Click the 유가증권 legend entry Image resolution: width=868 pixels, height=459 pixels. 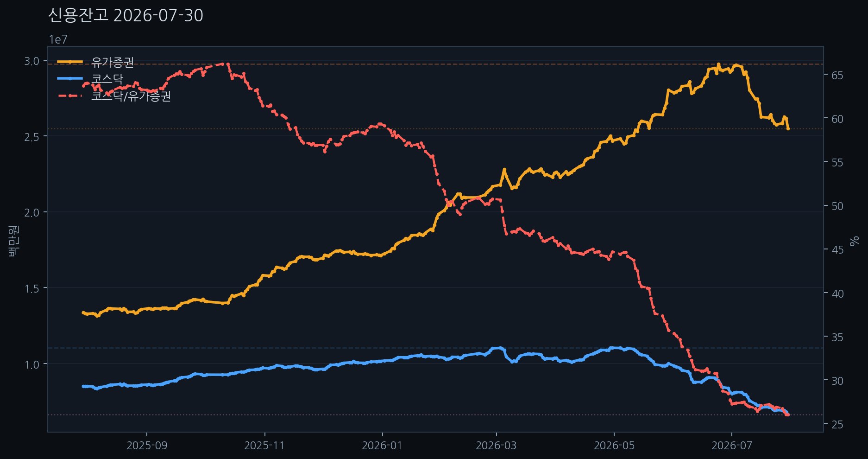coord(113,62)
